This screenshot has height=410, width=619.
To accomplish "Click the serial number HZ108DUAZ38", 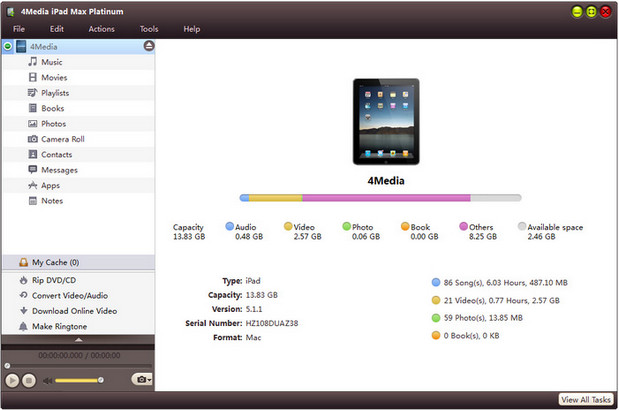I will point(272,323).
